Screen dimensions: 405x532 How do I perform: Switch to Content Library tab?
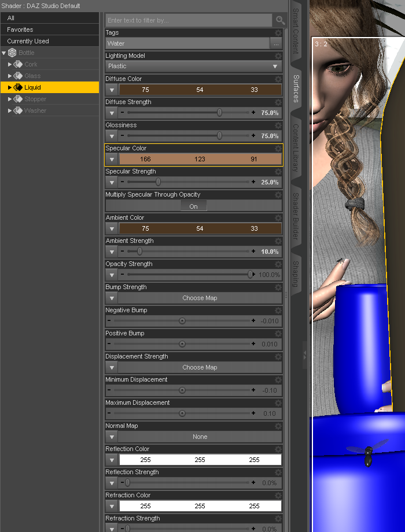[x=296, y=147]
